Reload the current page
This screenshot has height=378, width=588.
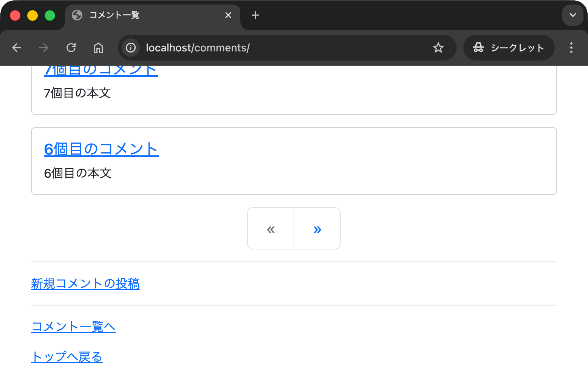pyautogui.click(x=71, y=48)
